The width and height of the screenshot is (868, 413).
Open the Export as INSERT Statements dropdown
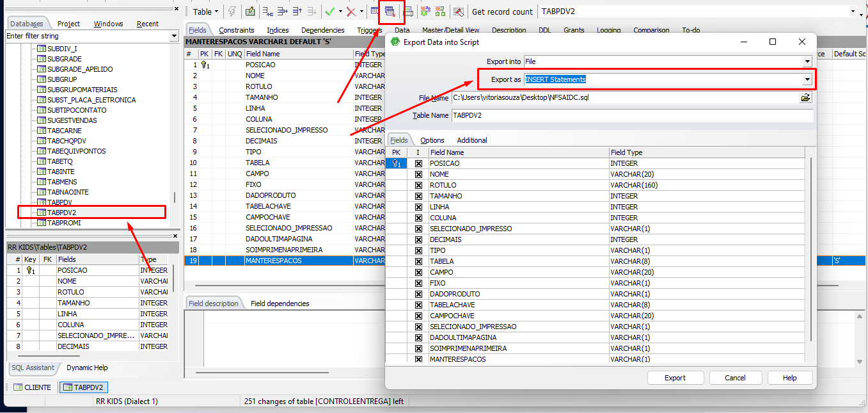(x=807, y=79)
